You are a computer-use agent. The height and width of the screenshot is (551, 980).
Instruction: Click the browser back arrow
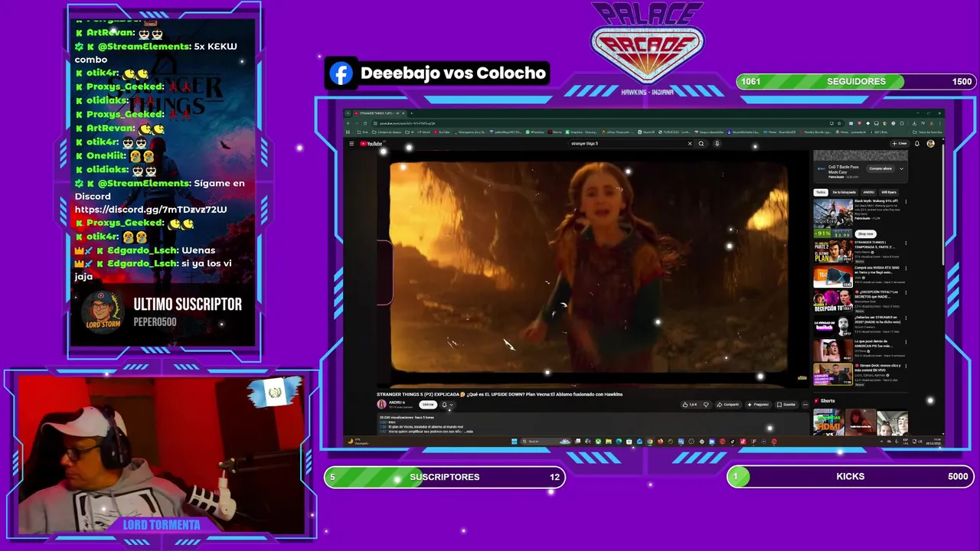click(348, 123)
